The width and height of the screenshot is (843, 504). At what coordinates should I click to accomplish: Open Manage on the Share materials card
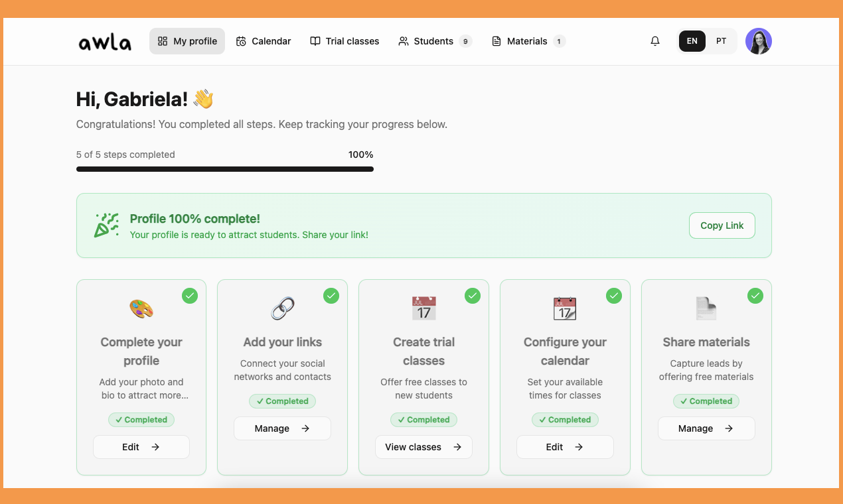pos(706,428)
